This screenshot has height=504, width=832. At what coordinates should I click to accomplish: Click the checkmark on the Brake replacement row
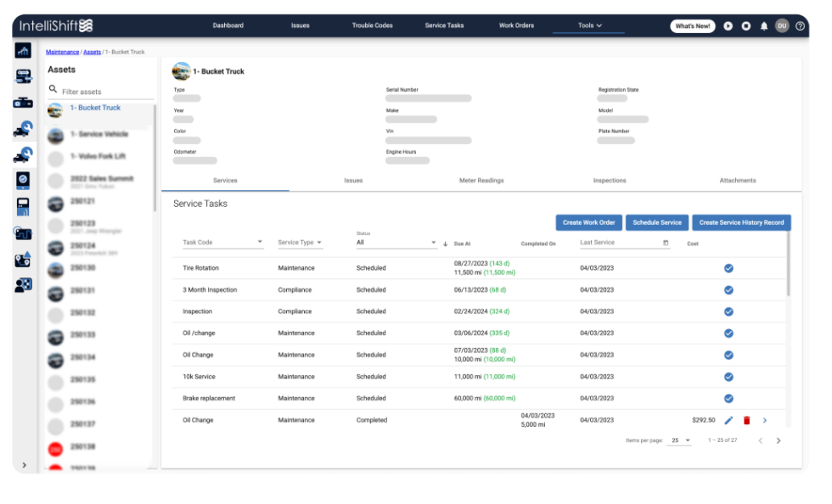tap(728, 397)
